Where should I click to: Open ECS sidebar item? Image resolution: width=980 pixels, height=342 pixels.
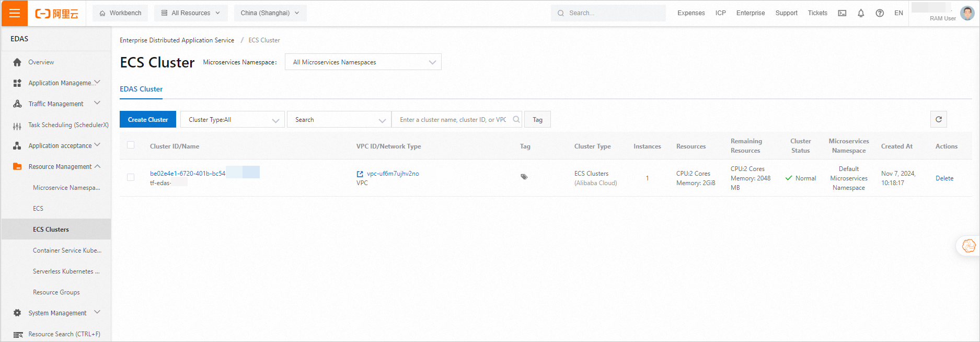point(38,209)
